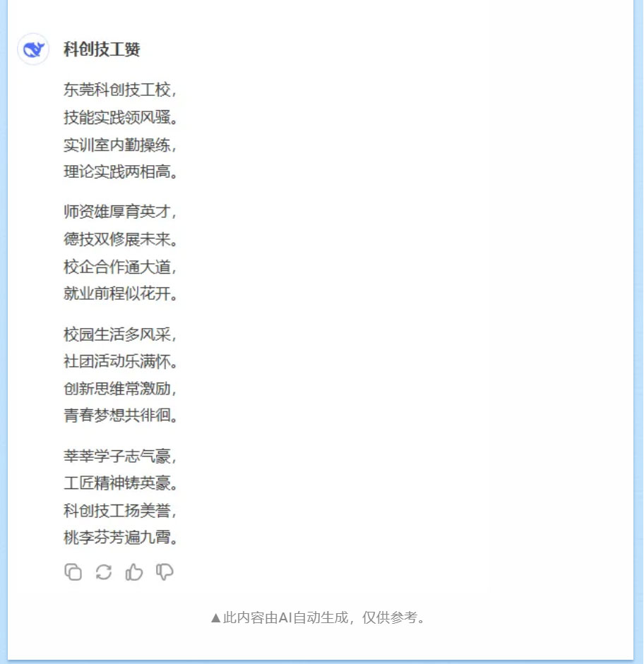This screenshot has width=644, height=664.
Task: Regenerate the response with the refresh icon
Action: pos(103,572)
